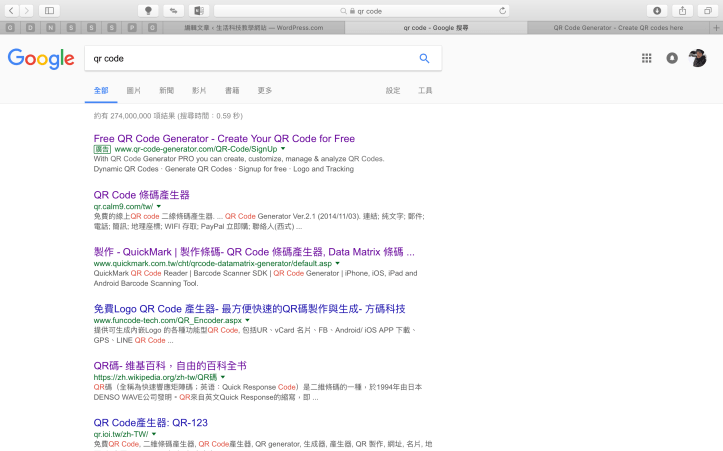
Task: Click the Google search input box
Action: (250, 59)
